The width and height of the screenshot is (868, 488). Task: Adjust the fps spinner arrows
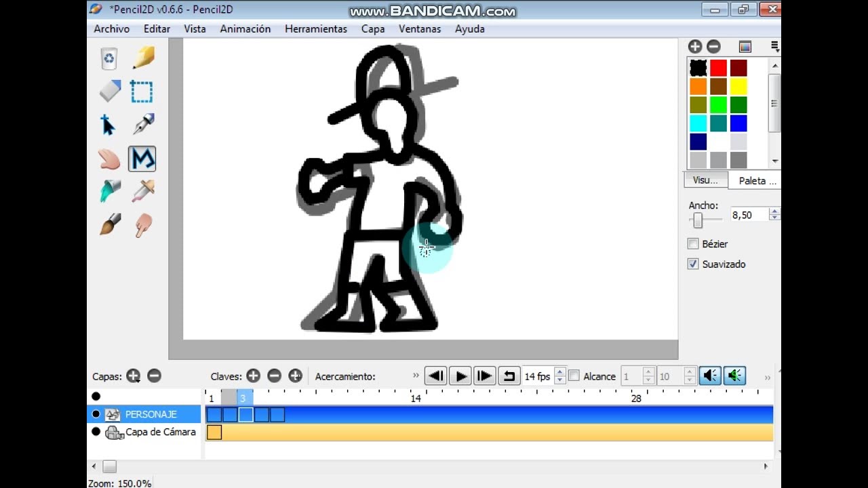[560, 375]
